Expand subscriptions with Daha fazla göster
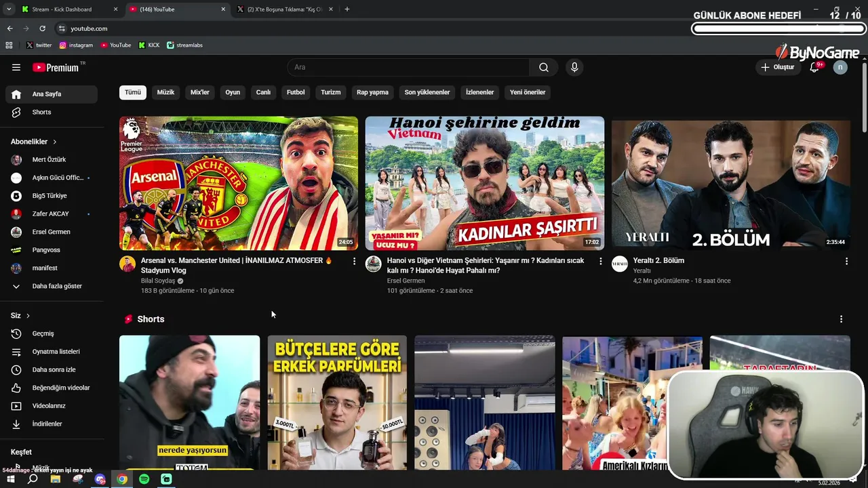This screenshot has width=868, height=488. coord(52,286)
